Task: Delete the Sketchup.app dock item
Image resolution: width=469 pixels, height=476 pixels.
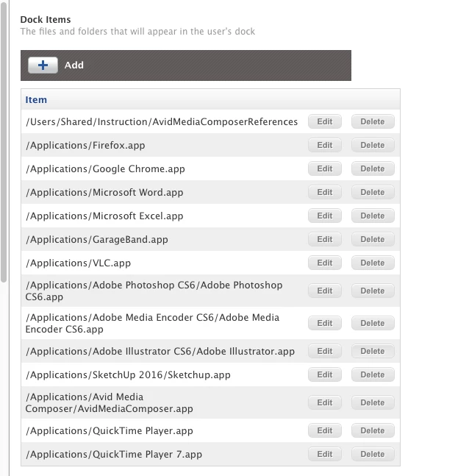Action: tap(373, 374)
